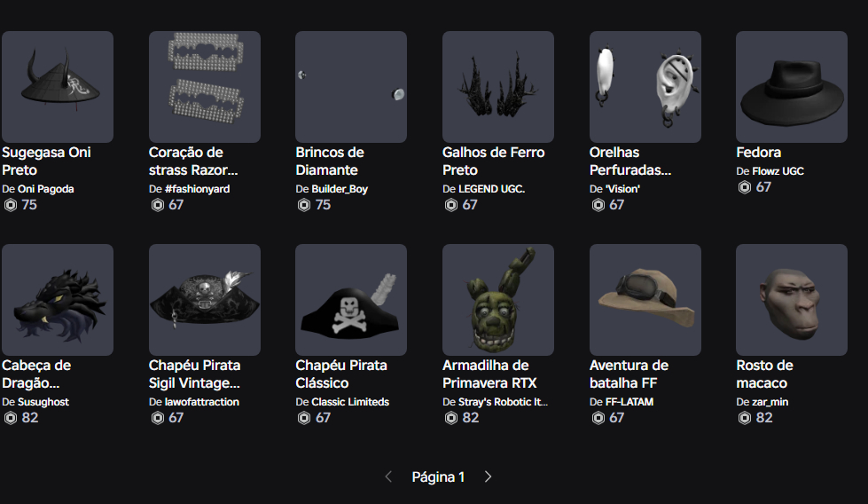Visit creator Flowz UGC

click(778, 171)
